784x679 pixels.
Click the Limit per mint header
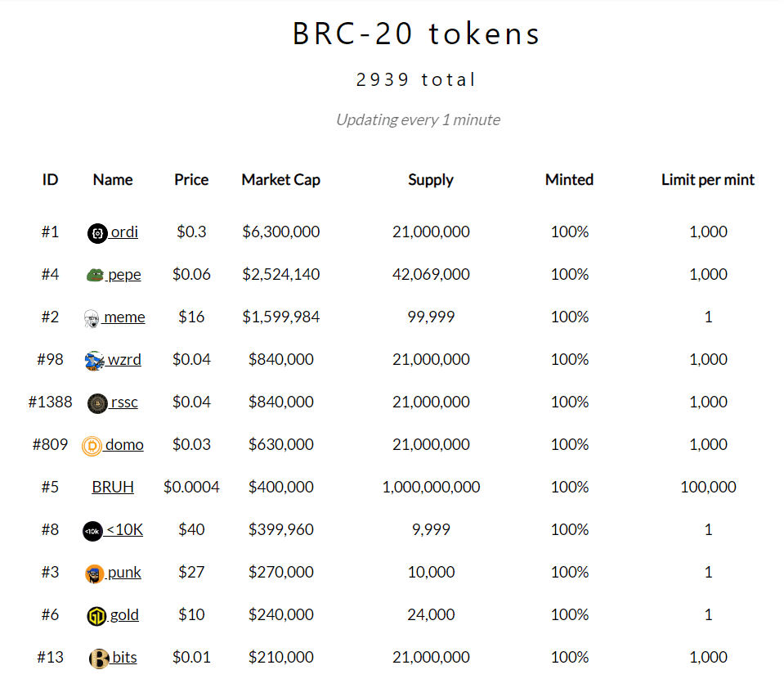708,179
